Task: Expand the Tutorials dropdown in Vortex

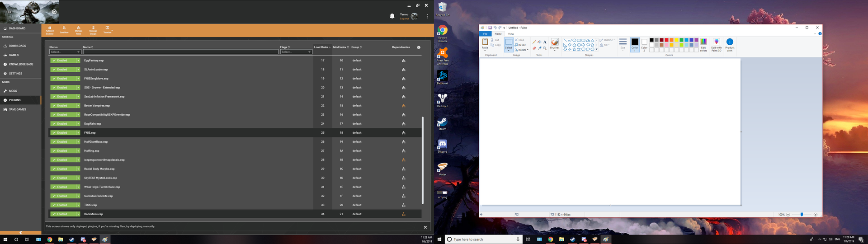Action: (x=108, y=30)
